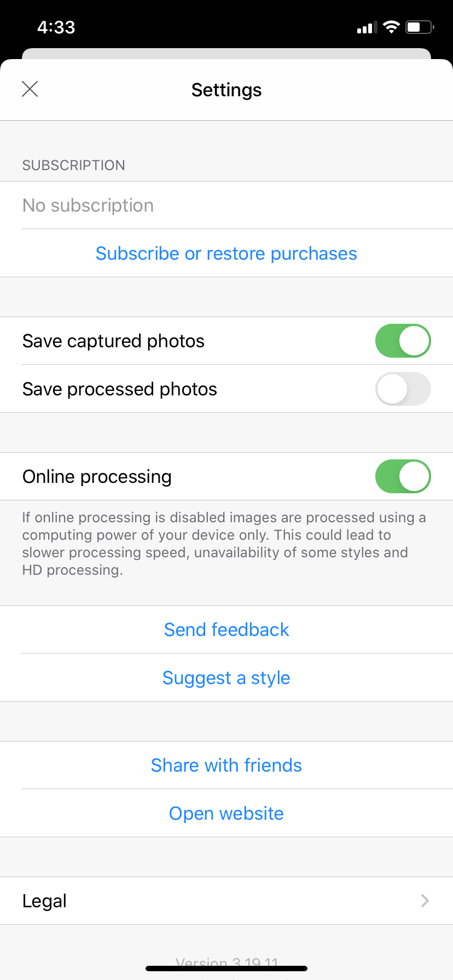Tap Subscribe or restore purchases
The width and height of the screenshot is (453, 980).
coord(226,254)
